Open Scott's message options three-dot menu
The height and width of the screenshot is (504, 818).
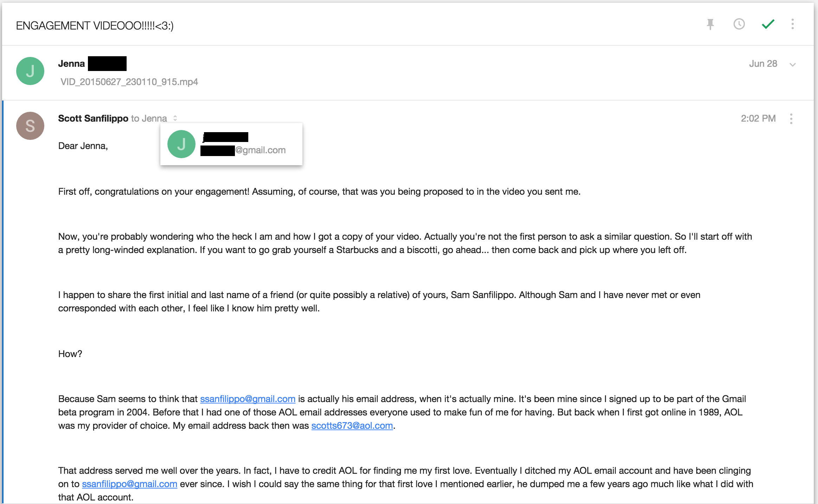click(791, 119)
